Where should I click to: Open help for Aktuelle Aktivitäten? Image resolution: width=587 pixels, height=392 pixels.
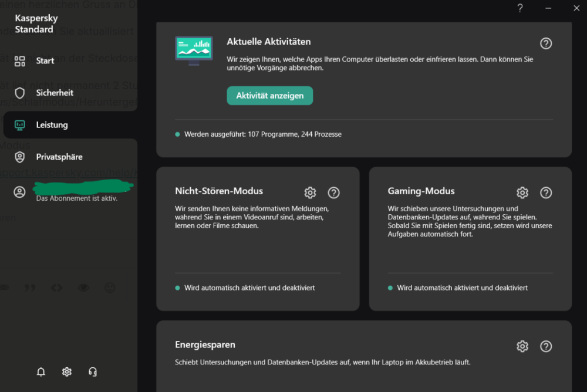546,43
